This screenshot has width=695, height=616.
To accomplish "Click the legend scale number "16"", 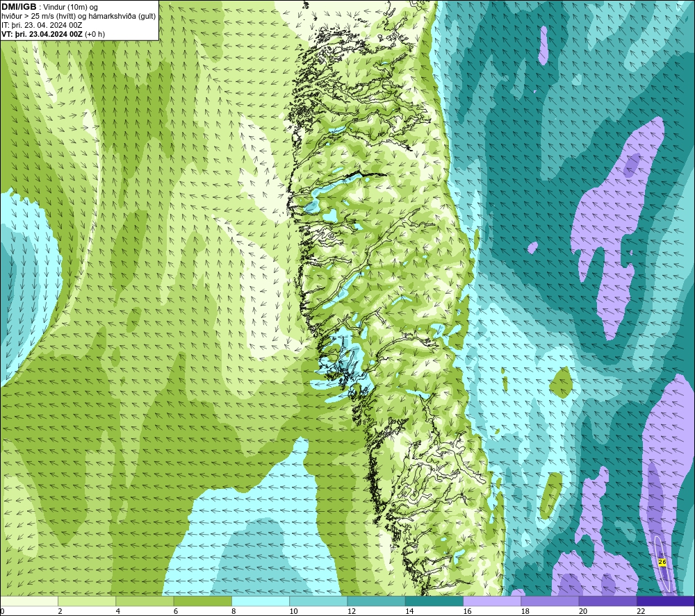I will [x=467, y=611].
